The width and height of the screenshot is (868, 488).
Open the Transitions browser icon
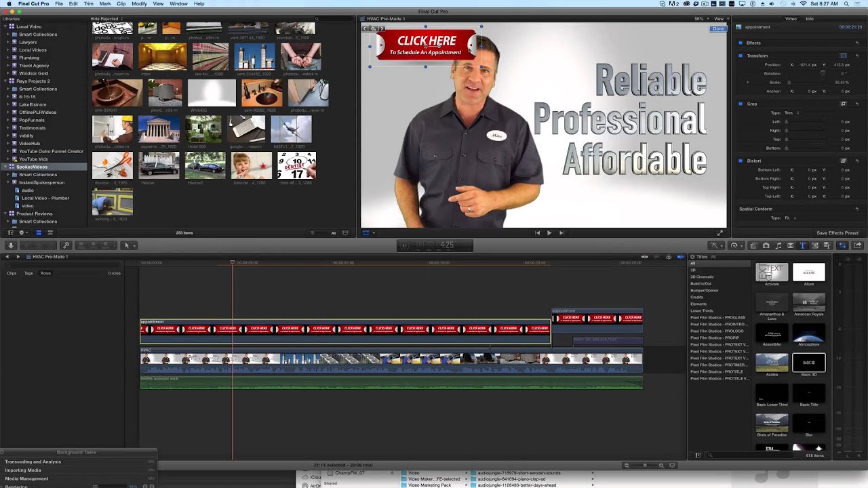pos(790,245)
